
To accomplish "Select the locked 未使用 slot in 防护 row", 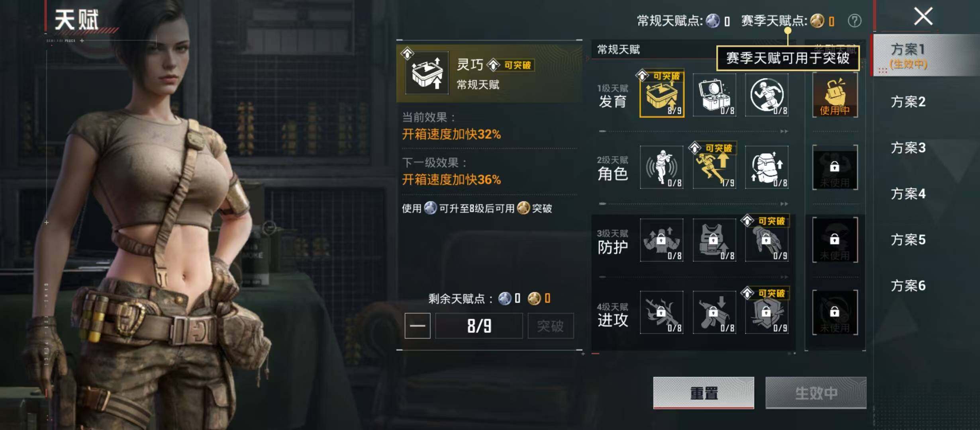I will (x=835, y=240).
